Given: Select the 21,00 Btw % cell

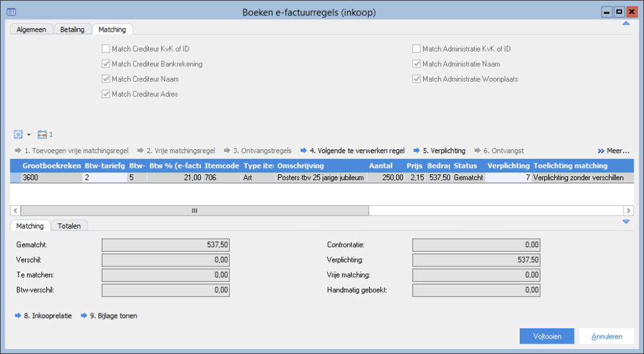Looking at the screenshot, I should pyautogui.click(x=175, y=178).
